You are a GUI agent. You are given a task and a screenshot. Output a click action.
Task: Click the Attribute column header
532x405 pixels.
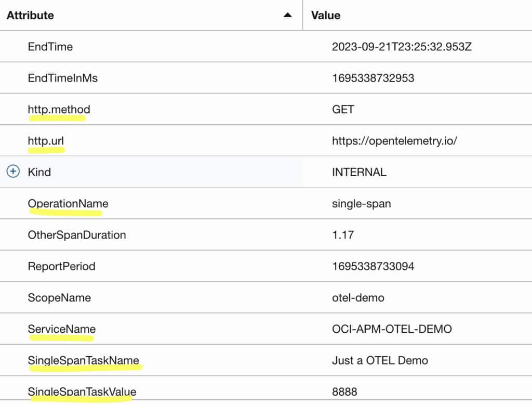click(30, 16)
